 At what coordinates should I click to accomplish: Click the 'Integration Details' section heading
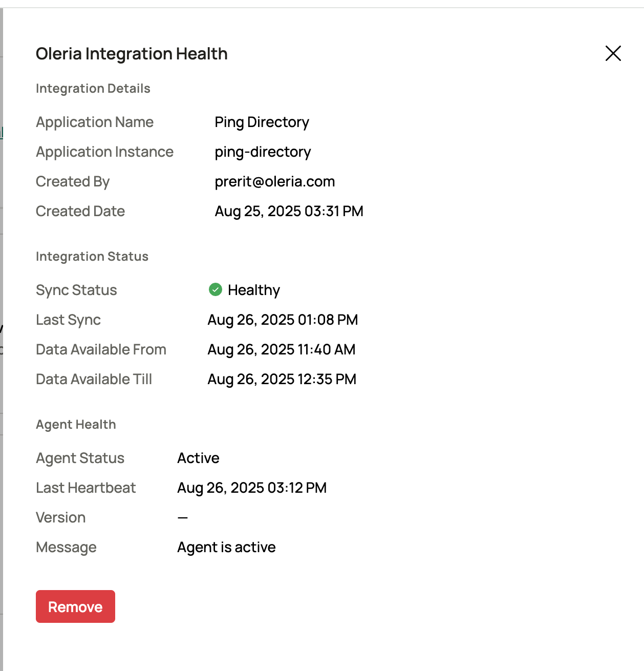(x=93, y=89)
